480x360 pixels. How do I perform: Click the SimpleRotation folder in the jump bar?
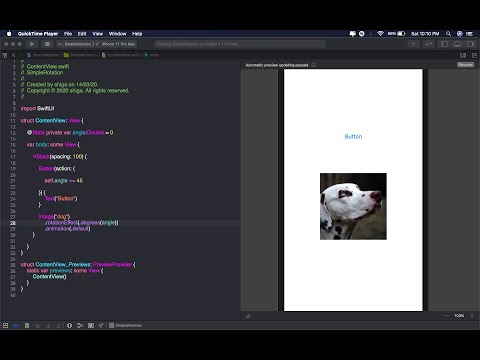click(80, 55)
